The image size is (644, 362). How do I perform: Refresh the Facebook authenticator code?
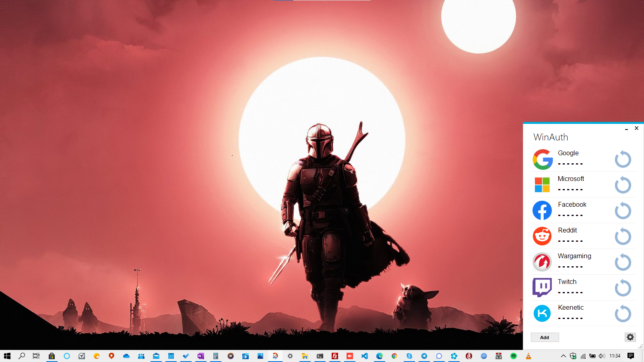623,211
